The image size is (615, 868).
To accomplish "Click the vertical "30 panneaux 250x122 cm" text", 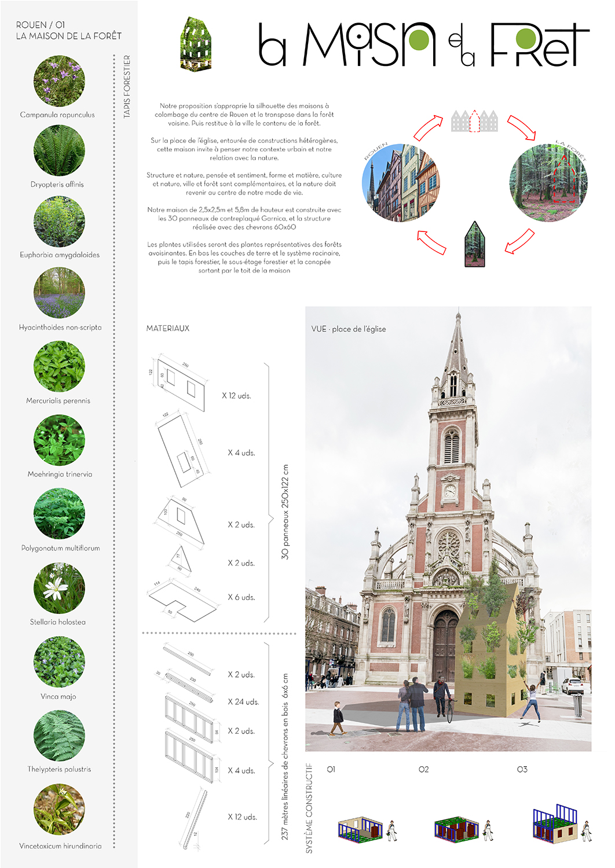I will pos(285,512).
